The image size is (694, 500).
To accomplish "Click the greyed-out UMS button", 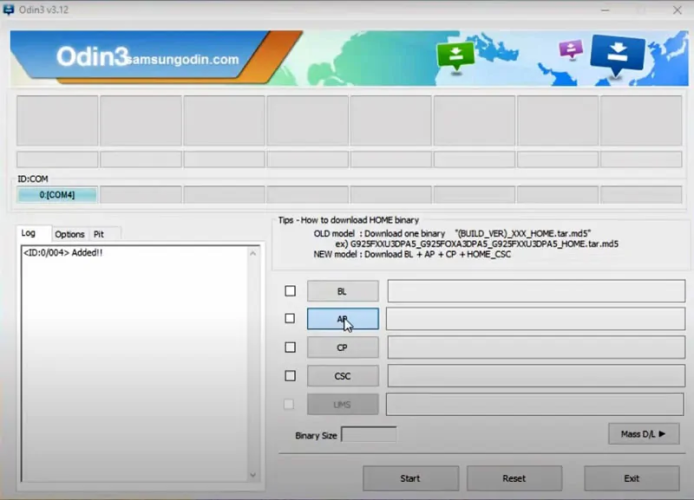I will point(343,404).
